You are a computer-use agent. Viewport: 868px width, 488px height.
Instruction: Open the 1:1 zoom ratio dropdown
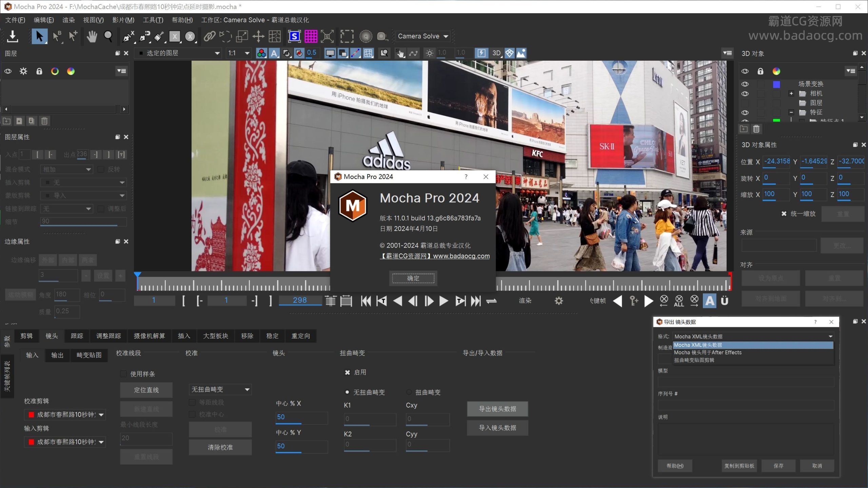[239, 53]
